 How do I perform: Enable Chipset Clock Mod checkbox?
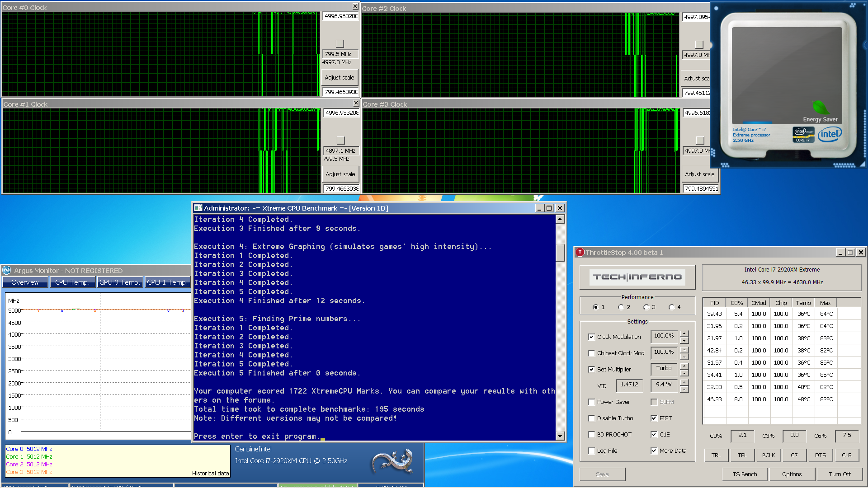point(591,353)
